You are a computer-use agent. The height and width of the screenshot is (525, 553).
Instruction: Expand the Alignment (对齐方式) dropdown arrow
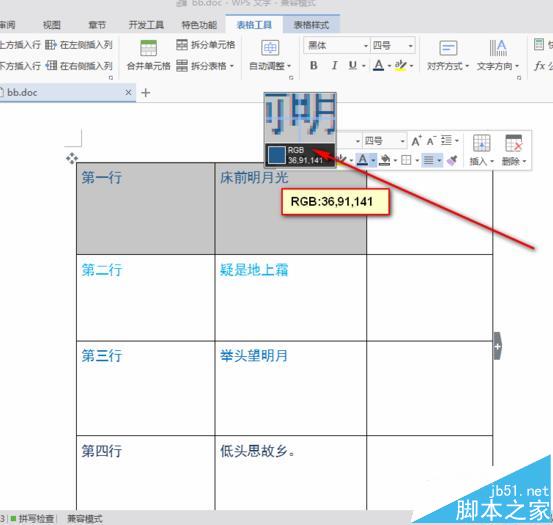point(467,66)
